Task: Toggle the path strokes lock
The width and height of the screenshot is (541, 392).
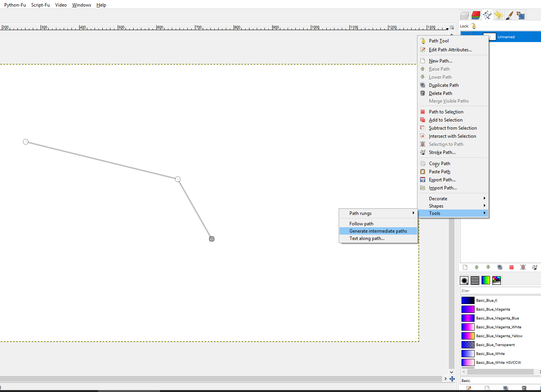Action: (x=474, y=26)
